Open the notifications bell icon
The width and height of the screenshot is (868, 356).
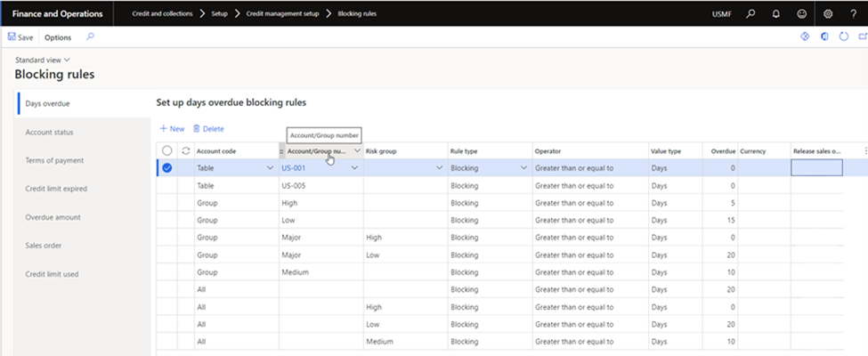click(776, 14)
